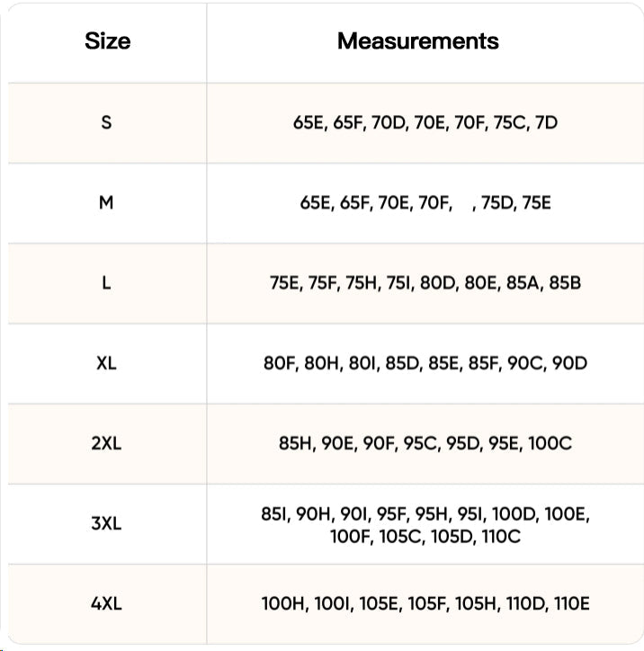Select the 75D measurement in M row
This screenshot has height=651, width=644.
[x=498, y=203]
